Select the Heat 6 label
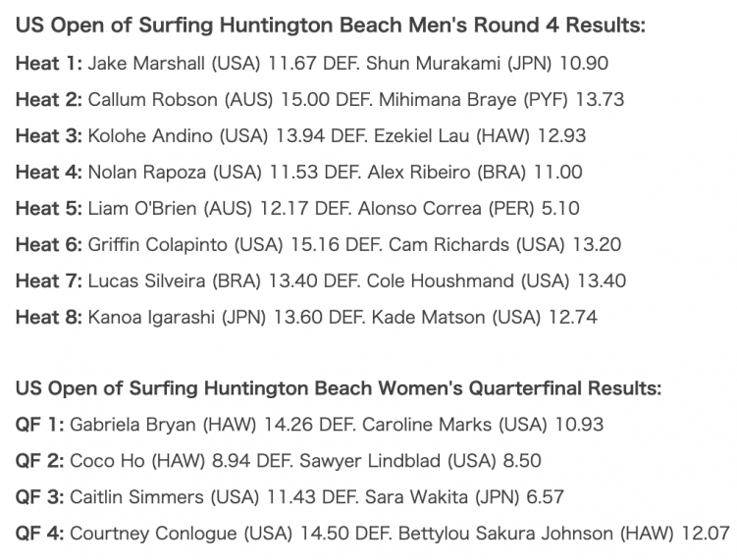Image resolution: width=737 pixels, height=560 pixels. pyautogui.click(x=49, y=244)
